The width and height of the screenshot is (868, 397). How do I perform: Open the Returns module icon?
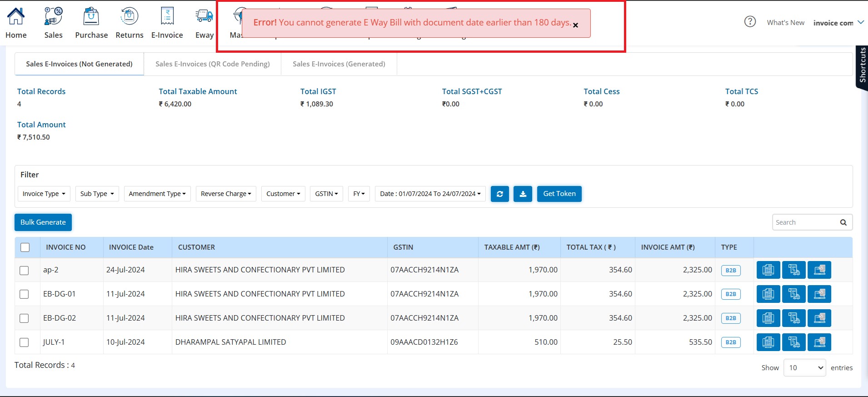click(x=129, y=16)
